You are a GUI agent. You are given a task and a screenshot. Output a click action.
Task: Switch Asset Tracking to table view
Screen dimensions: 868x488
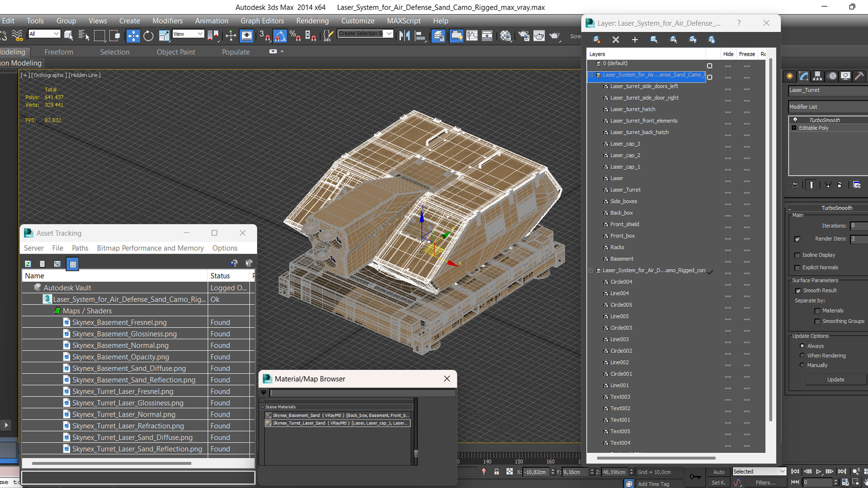coord(73,264)
